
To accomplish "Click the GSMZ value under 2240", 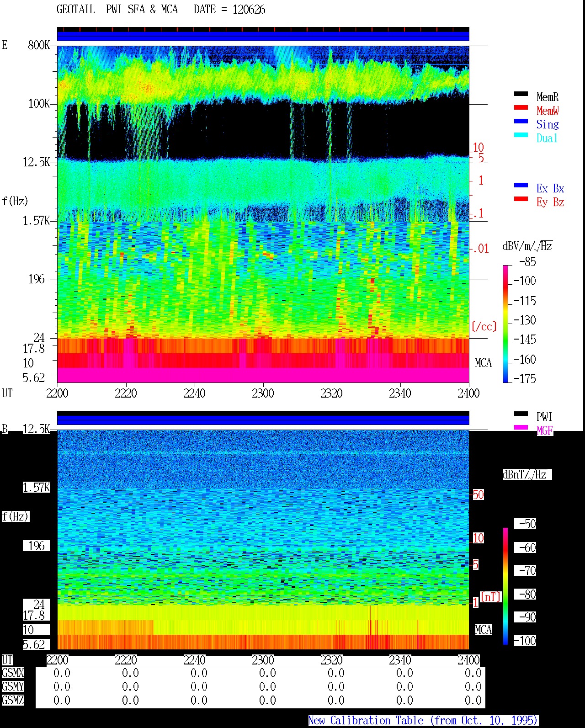I will [x=199, y=700].
